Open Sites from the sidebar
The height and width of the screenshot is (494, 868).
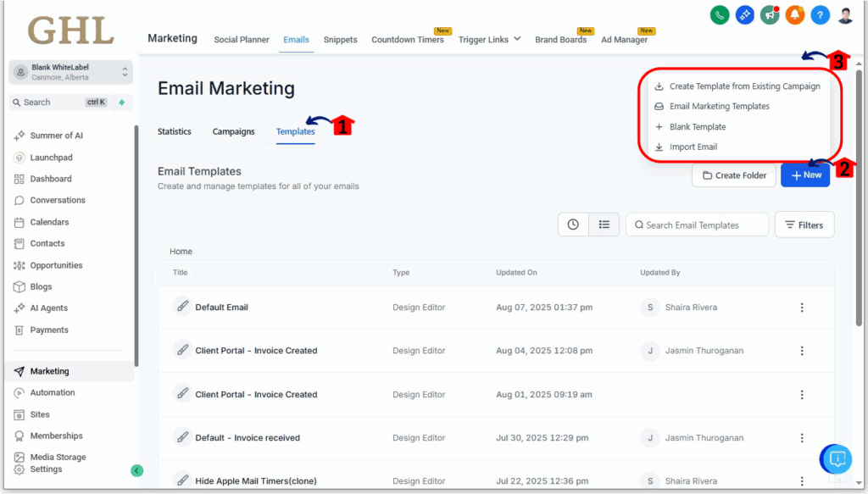[39, 414]
